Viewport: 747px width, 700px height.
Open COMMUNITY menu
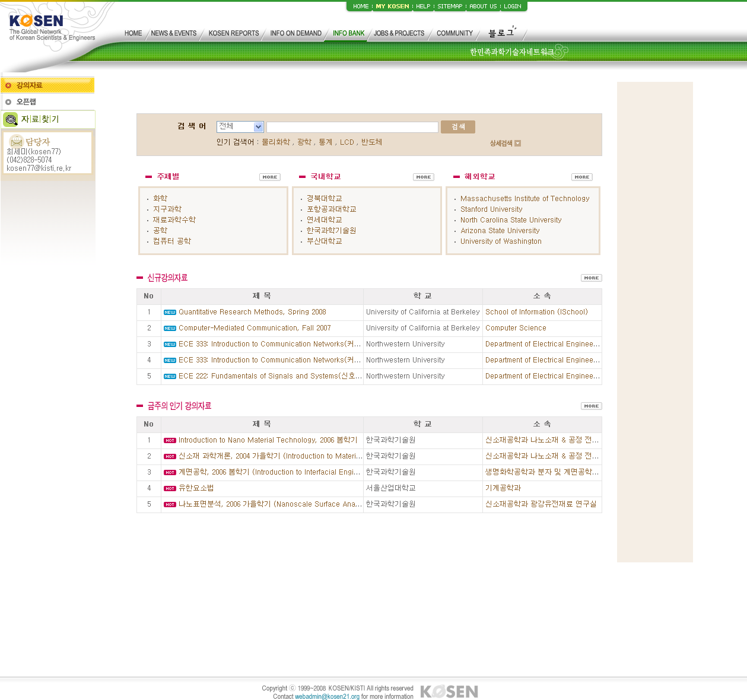click(455, 33)
